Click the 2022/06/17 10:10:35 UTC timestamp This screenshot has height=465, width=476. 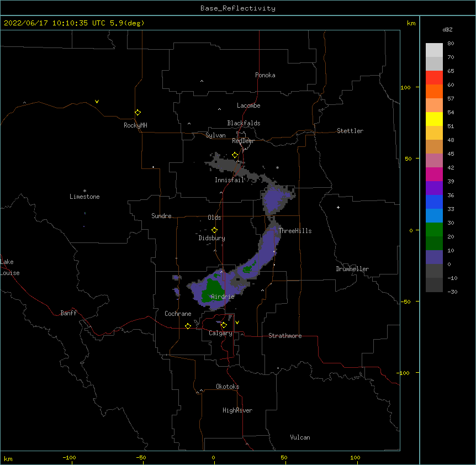[x=55, y=23]
